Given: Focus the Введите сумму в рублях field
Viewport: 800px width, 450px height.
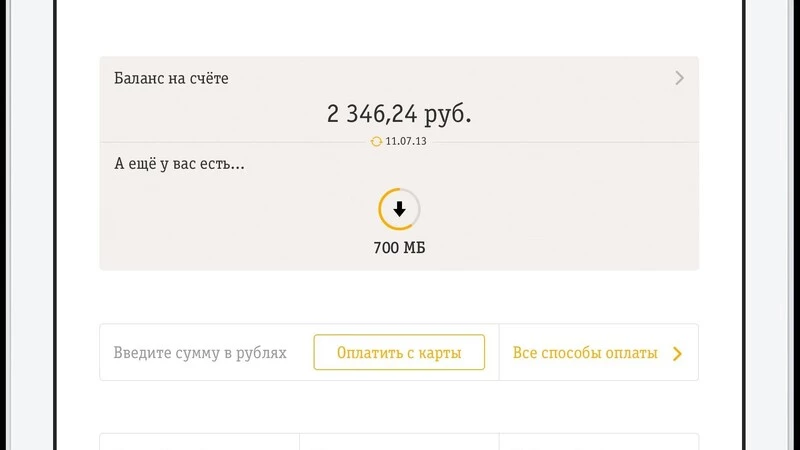Looking at the screenshot, I should [x=201, y=353].
